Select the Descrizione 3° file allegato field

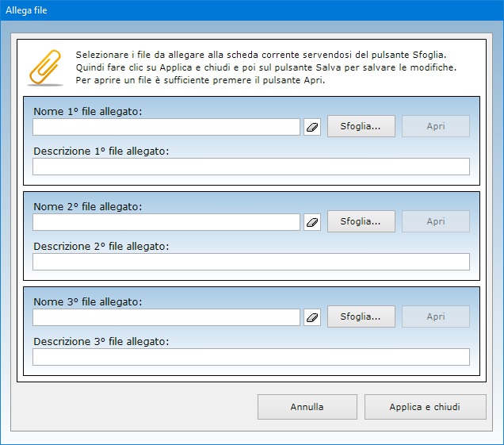250,357
